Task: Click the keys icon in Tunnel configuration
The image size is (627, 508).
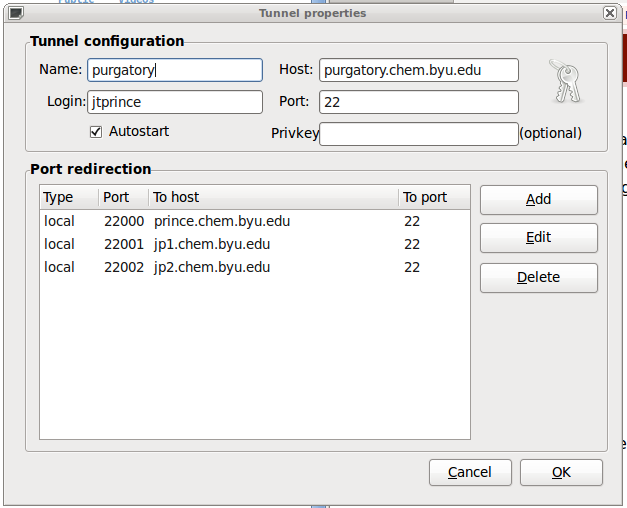Action: (564, 82)
